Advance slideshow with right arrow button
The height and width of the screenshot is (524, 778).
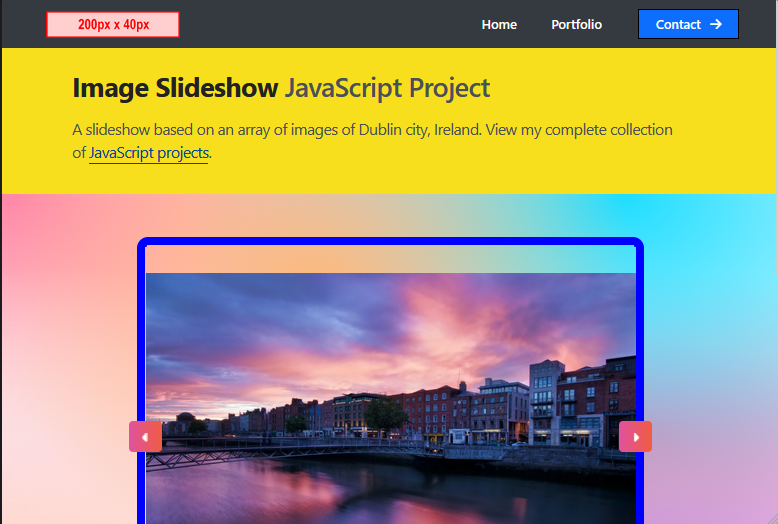click(x=635, y=437)
